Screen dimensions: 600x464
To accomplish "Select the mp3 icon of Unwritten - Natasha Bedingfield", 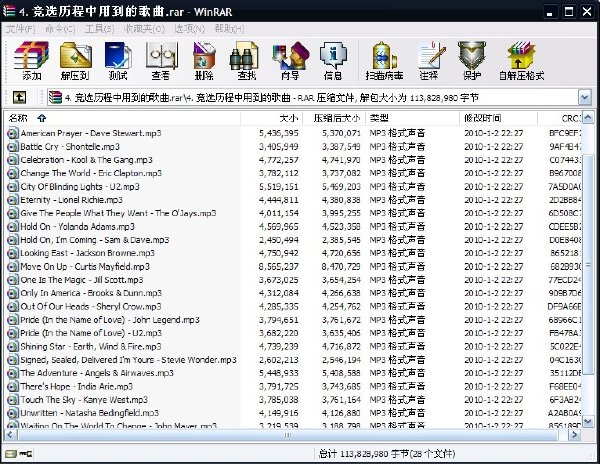I will pos(13,413).
